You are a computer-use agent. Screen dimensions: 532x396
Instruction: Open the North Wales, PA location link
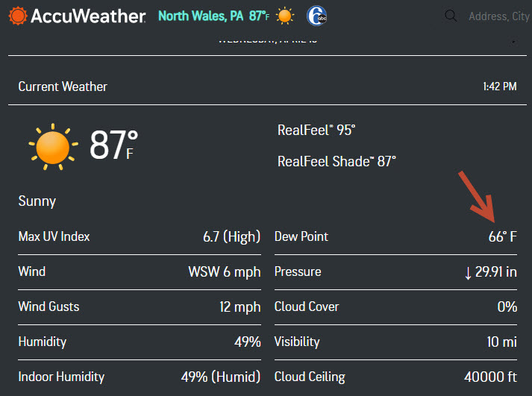tap(201, 16)
